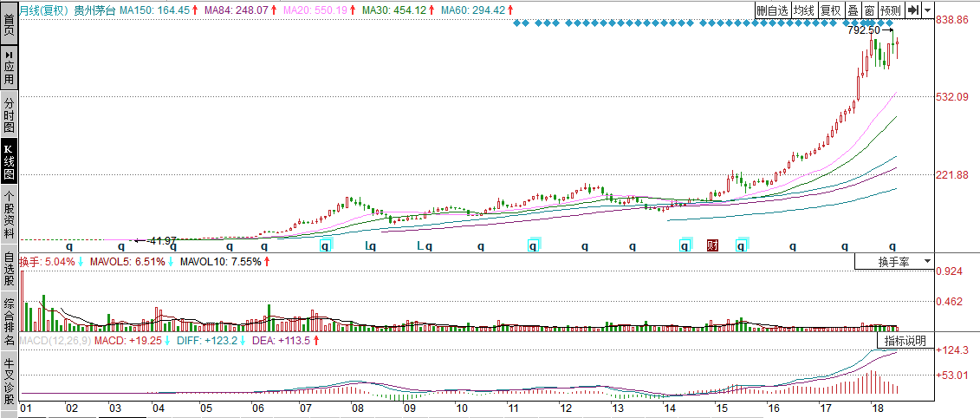
Task: Select the K线图 sidebar tab
Action: pos(9,163)
